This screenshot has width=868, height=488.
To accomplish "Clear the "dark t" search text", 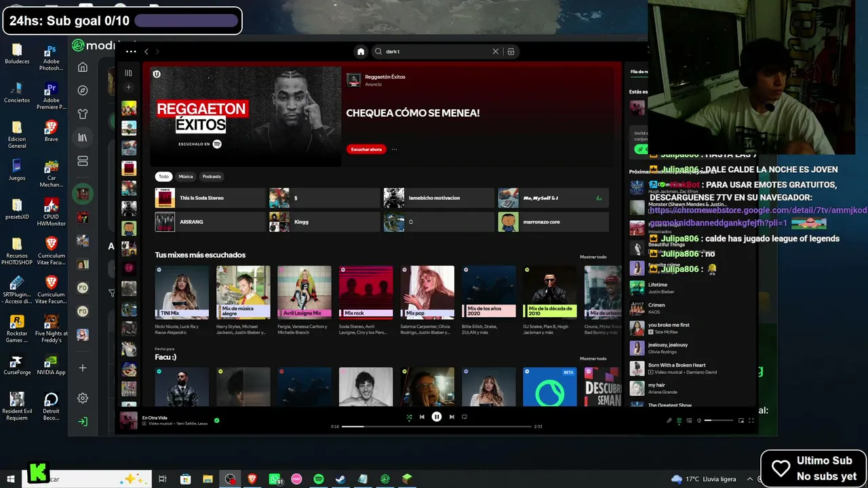I will coord(496,52).
